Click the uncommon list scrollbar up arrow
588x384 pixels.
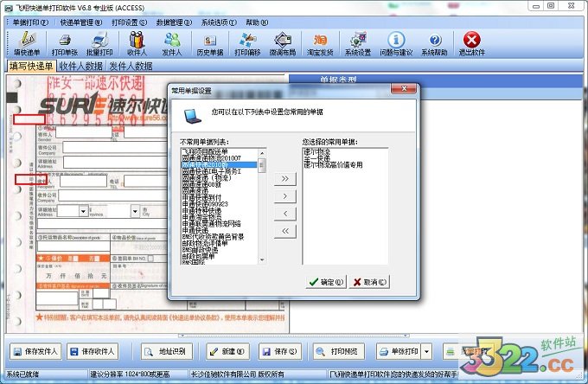coord(262,153)
